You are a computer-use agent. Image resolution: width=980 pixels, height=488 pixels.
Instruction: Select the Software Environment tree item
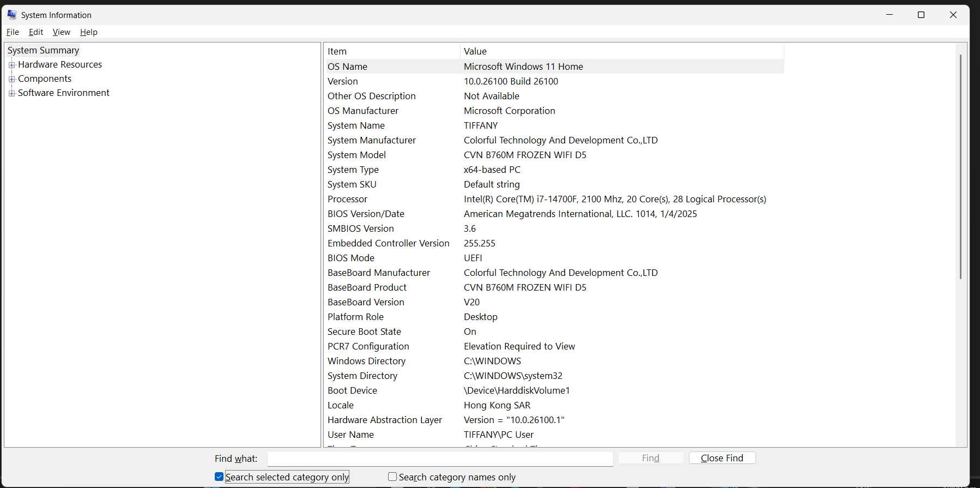click(64, 93)
